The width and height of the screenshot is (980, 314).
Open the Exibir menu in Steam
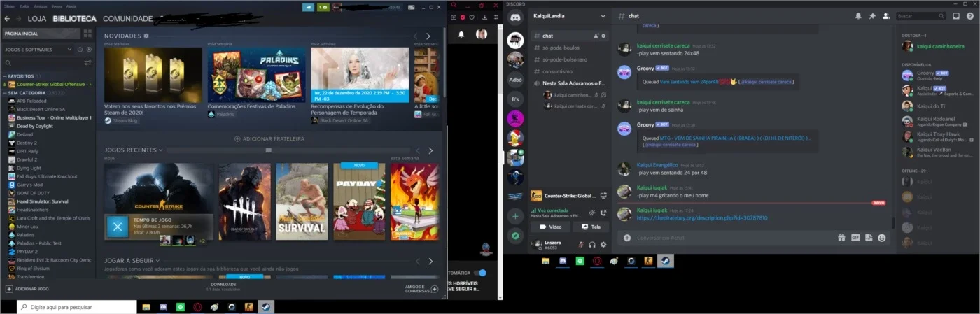[24, 6]
